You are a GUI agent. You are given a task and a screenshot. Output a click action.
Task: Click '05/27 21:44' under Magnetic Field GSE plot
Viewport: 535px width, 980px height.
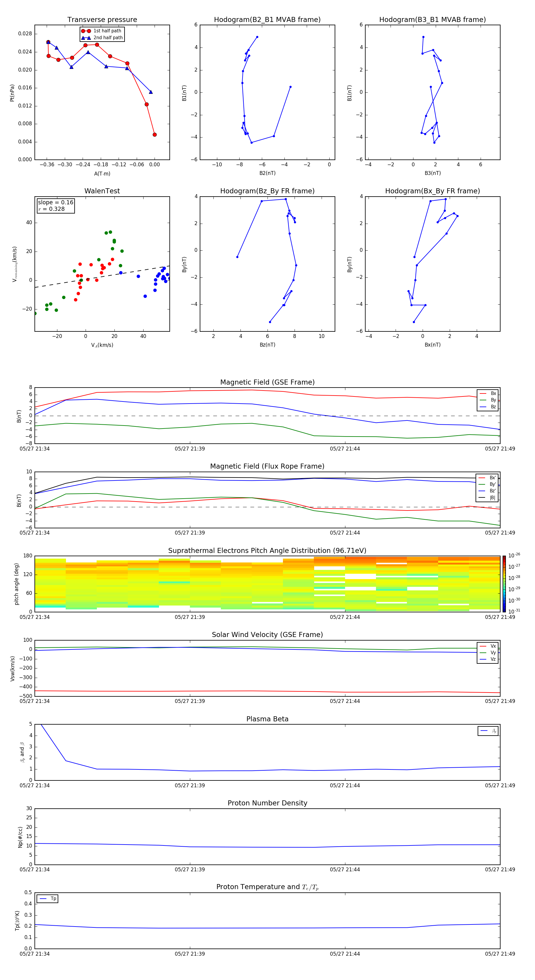click(x=345, y=449)
